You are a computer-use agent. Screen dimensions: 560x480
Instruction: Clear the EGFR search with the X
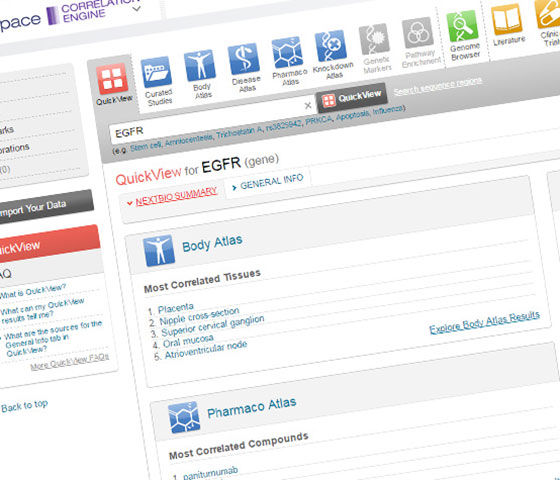click(308, 106)
